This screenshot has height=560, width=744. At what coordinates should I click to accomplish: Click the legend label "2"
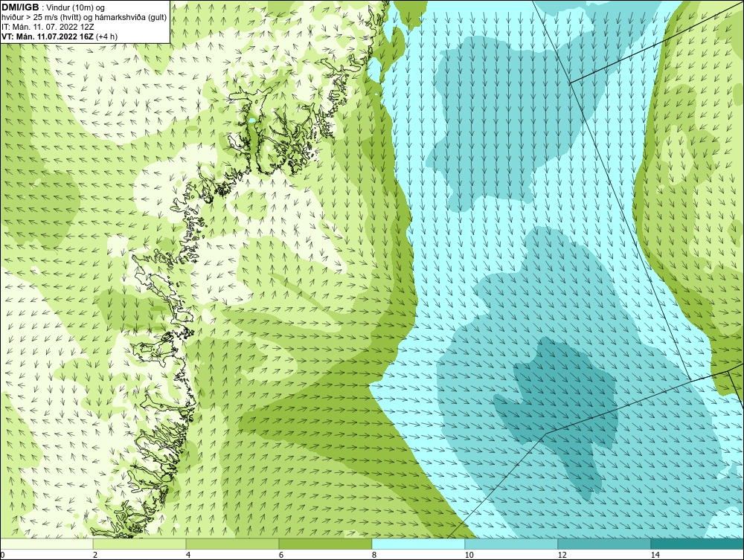[95, 555]
